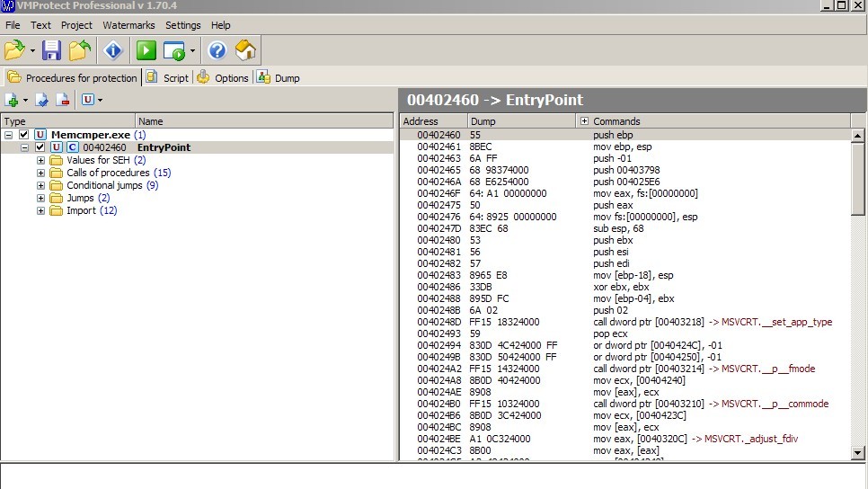This screenshot has height=489, width=868.
Task: Click the run-in-window toolbar icon
Action: pyautogui.click(x=174, y=51)
